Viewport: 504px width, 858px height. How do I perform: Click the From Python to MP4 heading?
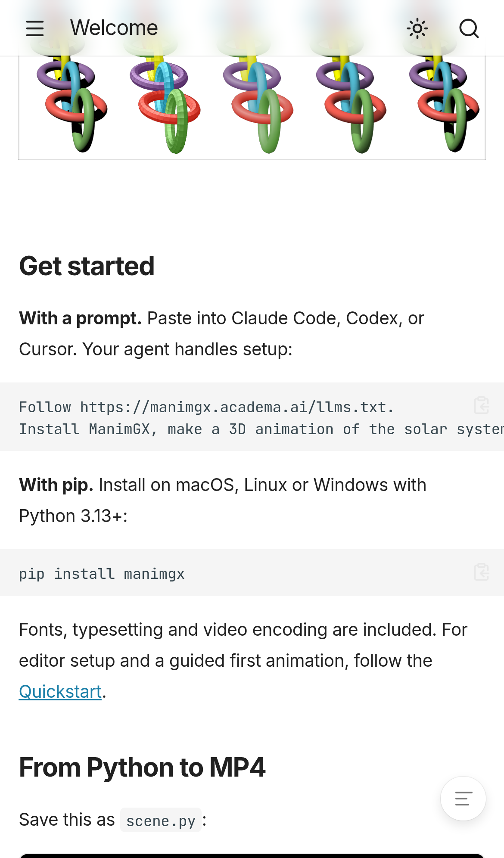tap(142, 768)
